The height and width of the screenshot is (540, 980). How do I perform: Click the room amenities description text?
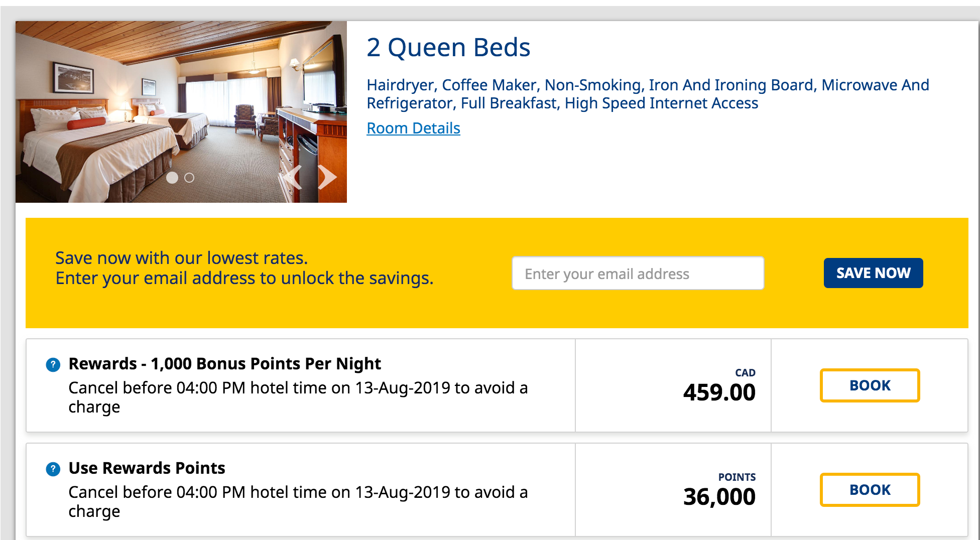648,94
